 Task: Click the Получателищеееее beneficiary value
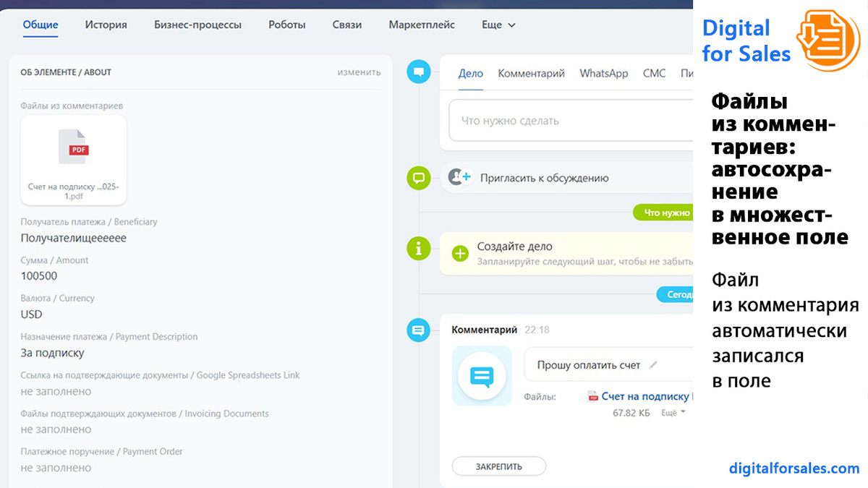click(74, 238)
